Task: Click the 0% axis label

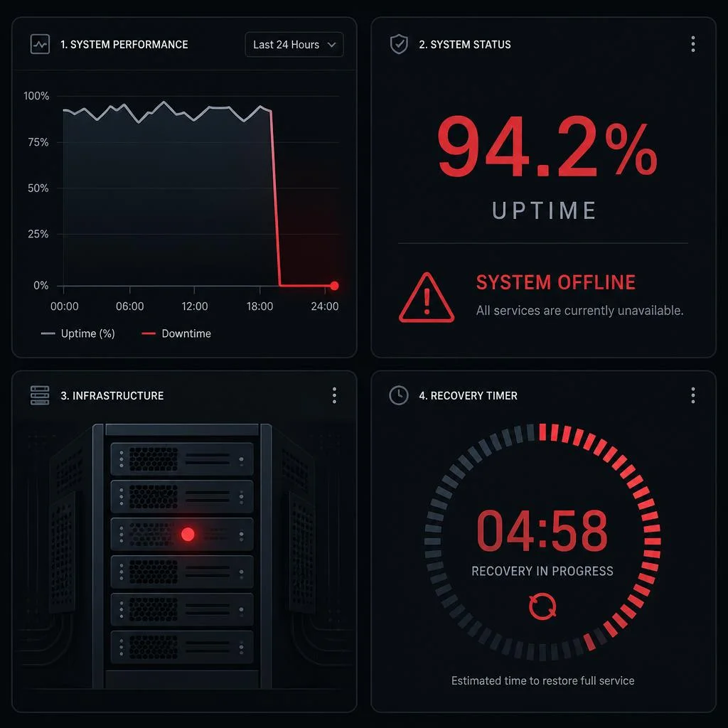Action: point(41,286)
